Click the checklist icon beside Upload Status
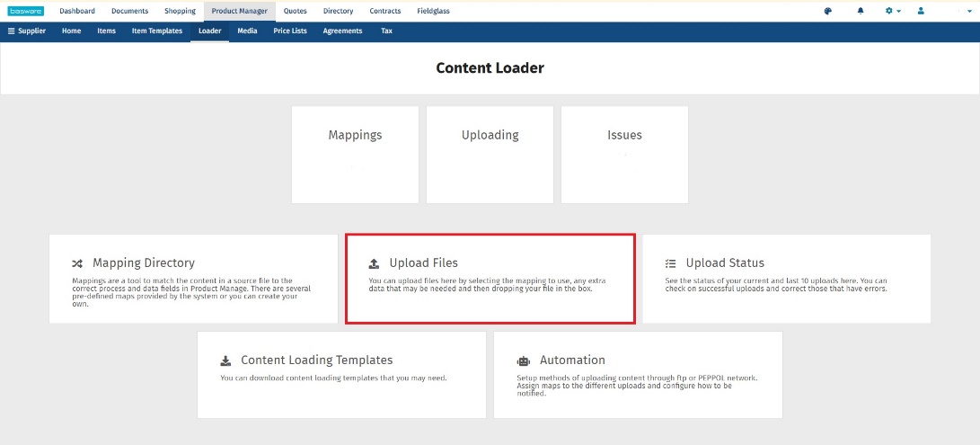Image resolution: width=980 pixels, height=445 pixels. pyautogui.click(x=671, y=263)
